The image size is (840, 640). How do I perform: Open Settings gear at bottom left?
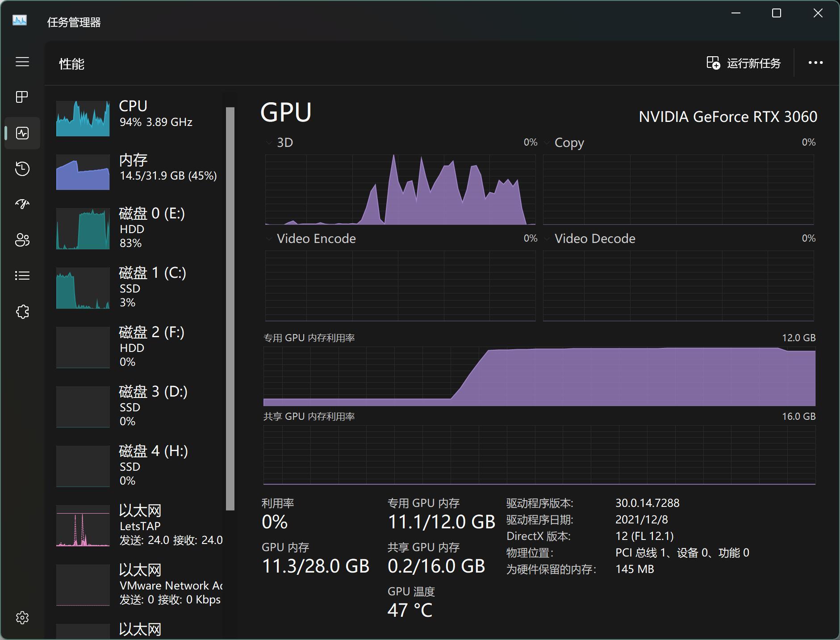[22, 618]
